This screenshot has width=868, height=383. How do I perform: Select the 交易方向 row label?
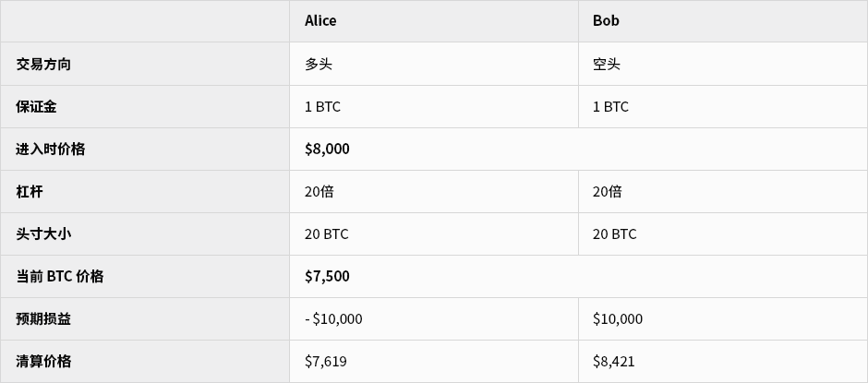pyautogui.click(x=43, y=65)
